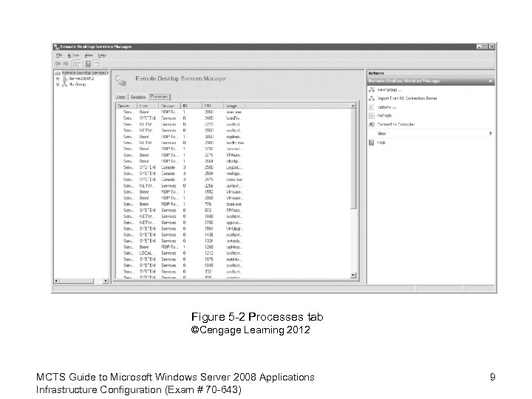Click the Forward arrow toolbar icon
The image size is (532, 399).
click(x=66, y=64)
